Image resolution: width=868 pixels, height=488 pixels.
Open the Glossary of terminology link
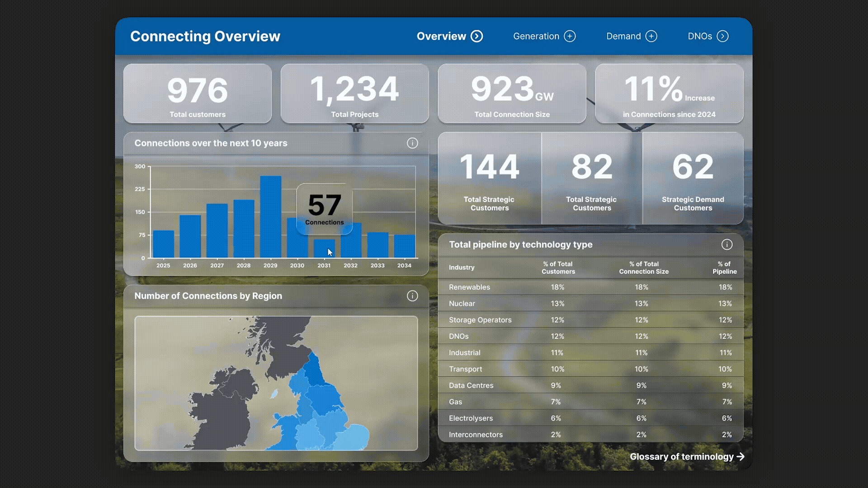tap(687, 457)
